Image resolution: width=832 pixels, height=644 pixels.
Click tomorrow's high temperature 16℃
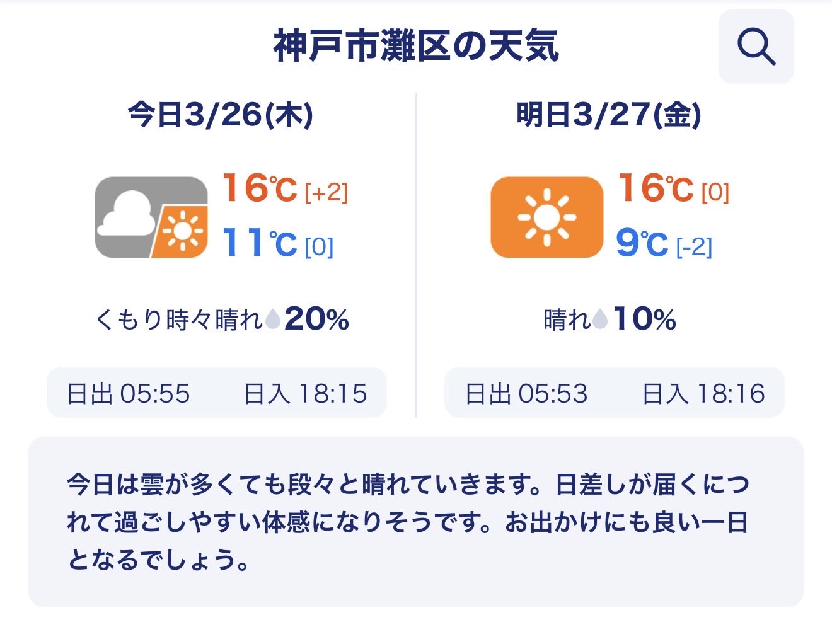coord(656,188)
